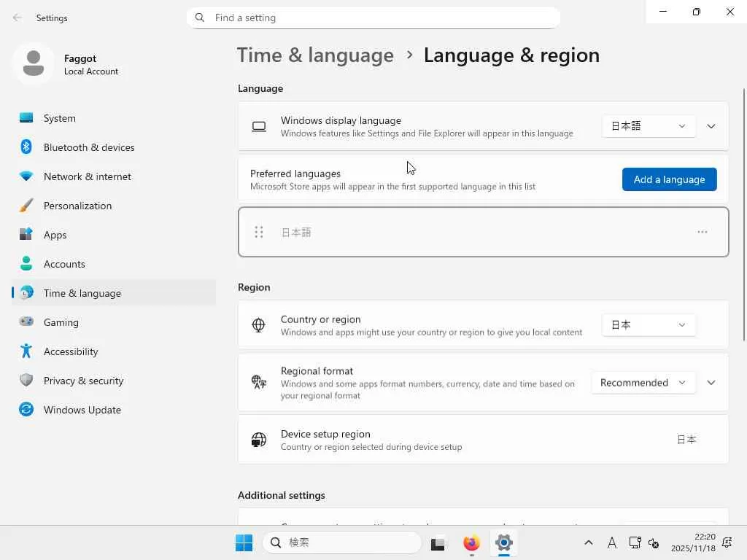Go back to Time & language breadcrumb
The image size is (747, 560).
pyautogui.click(x=315, y=55)
